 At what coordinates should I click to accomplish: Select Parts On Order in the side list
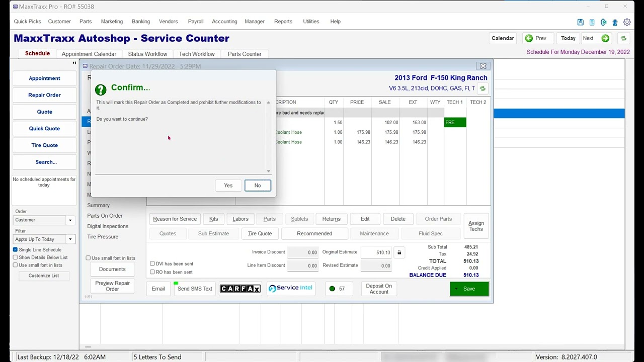(x=105, y=216)
